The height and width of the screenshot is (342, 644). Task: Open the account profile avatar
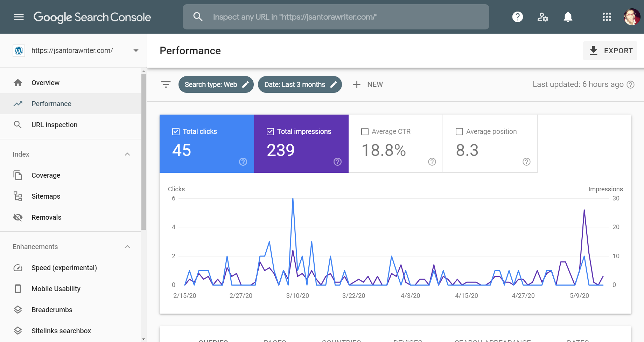coord(632,17)
